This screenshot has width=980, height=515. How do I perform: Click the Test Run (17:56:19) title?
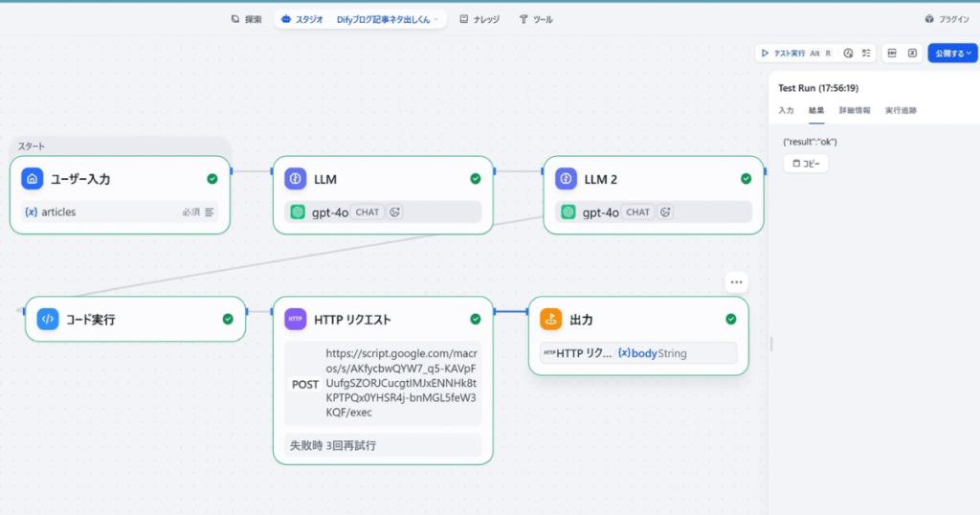[818, 88]
